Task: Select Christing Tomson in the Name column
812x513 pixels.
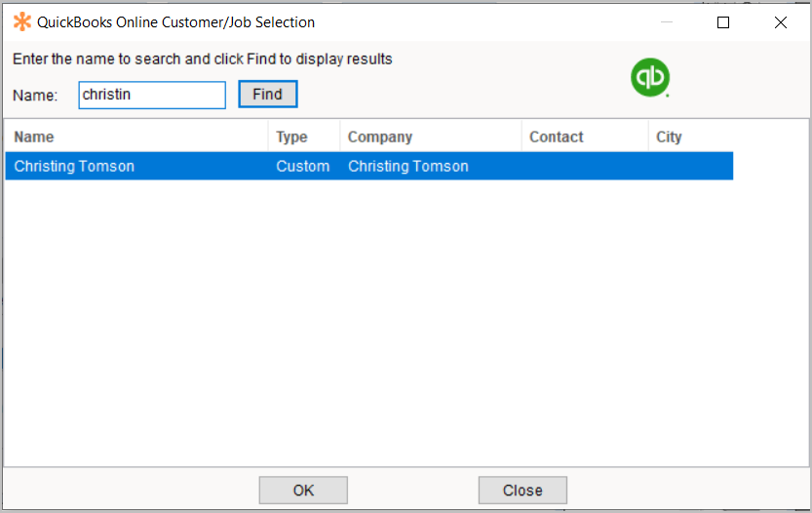Action: click(x=74, y=166)
